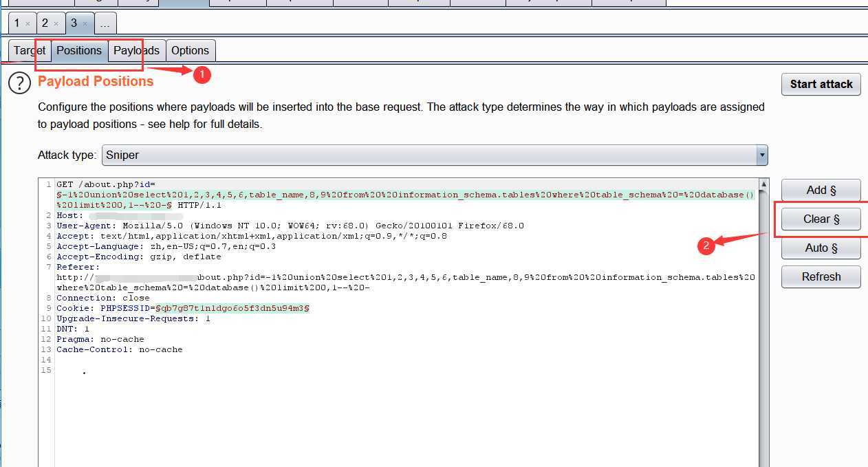Close Intruder tab 3 with its x
Screen dimensions: 868x467
click(x=85, y=23)
